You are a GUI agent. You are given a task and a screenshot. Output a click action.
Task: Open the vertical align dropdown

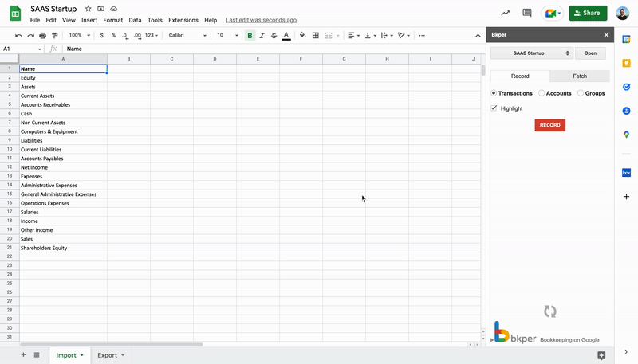[x=370, y=36]
